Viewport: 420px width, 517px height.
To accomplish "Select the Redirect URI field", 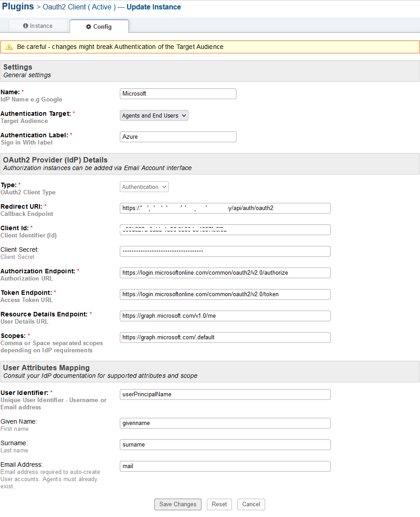I will tap(225, 208).
